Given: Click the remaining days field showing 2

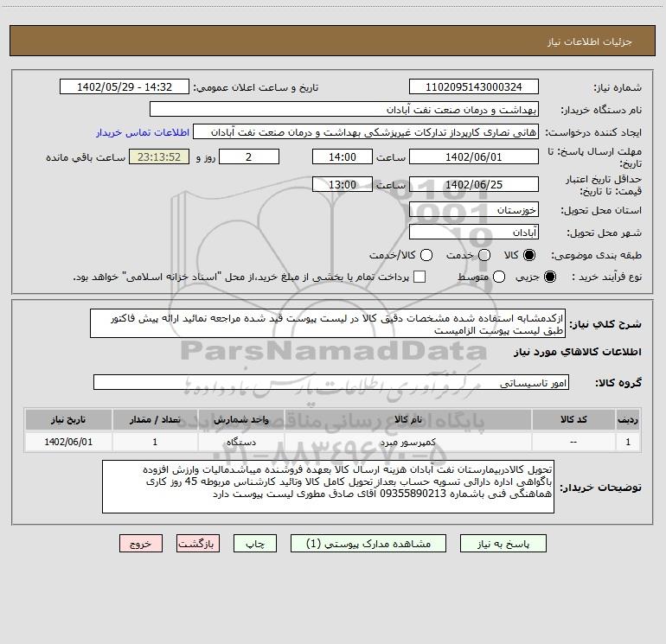Looking at the screenshot, I should (249, 157).
